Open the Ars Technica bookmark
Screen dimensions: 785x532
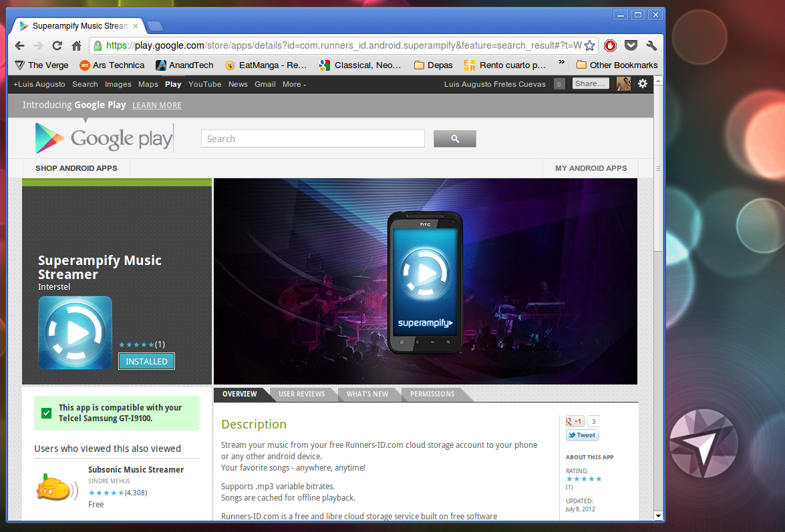(x=112, y=65)
